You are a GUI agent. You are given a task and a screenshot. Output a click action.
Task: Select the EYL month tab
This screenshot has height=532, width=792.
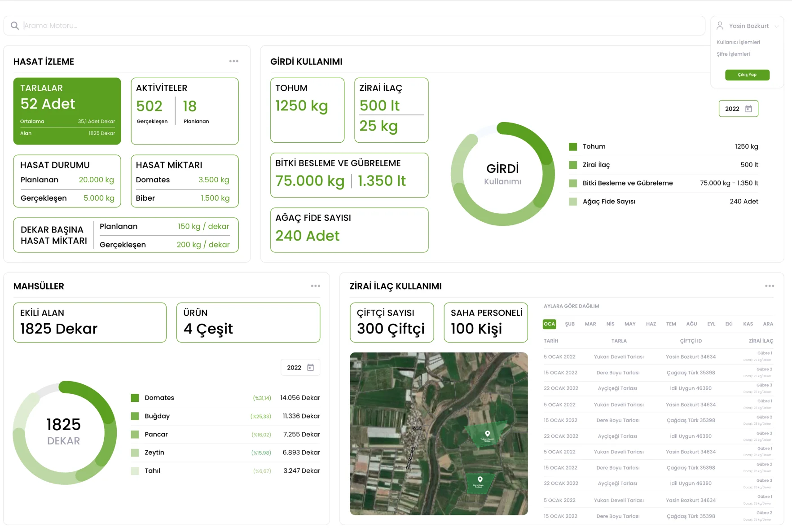pyautogui.click(x=711, y=324)
